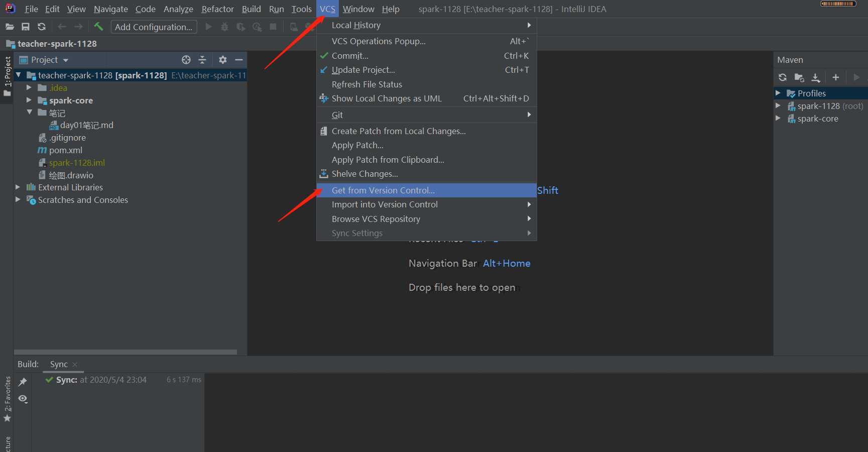Click the Maven run play icon
Screen dimensions: 868x452
pyautogui.click(x=856, y=77)
